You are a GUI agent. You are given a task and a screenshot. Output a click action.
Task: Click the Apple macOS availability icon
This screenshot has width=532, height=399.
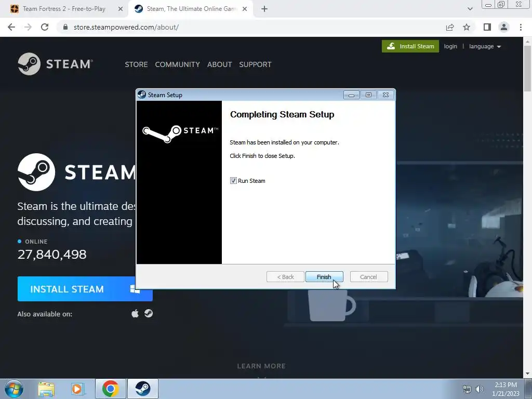135,313
